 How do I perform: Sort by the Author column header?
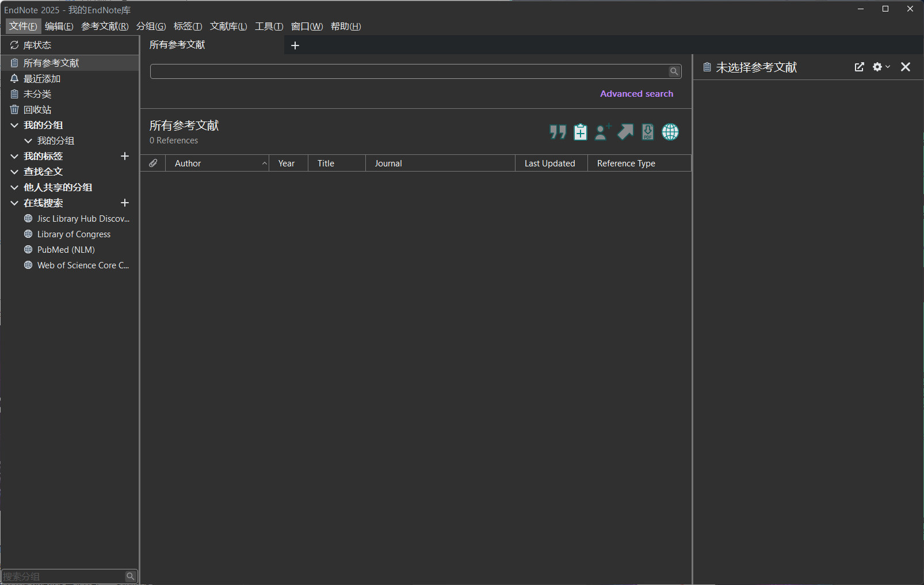[217, 163]
